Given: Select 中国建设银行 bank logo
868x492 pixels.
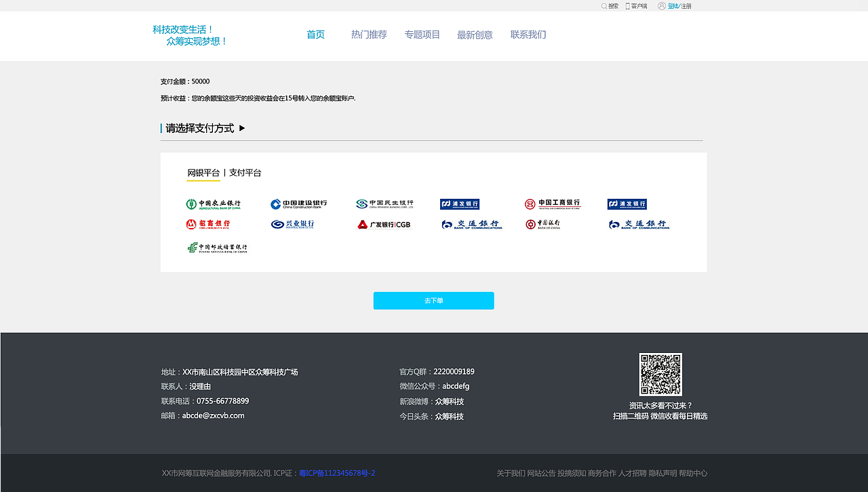Looking at the screenshot, I should point(298,204).
